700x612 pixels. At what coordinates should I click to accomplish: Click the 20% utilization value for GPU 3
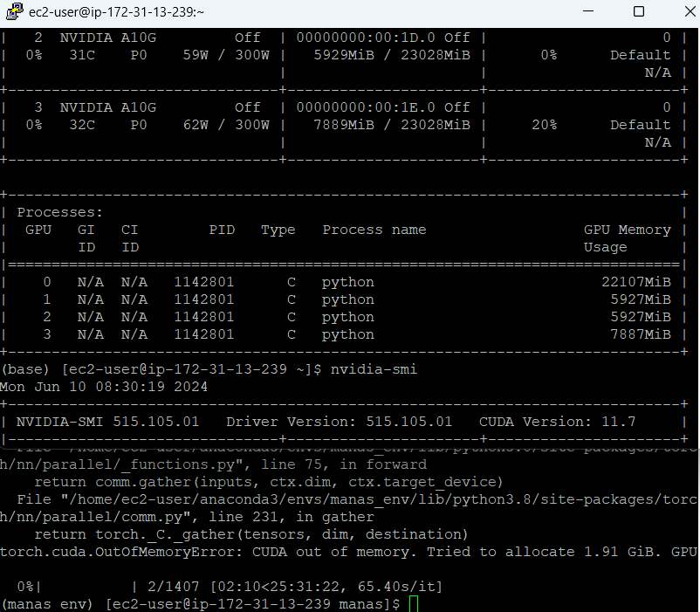[x=544, y=125]
